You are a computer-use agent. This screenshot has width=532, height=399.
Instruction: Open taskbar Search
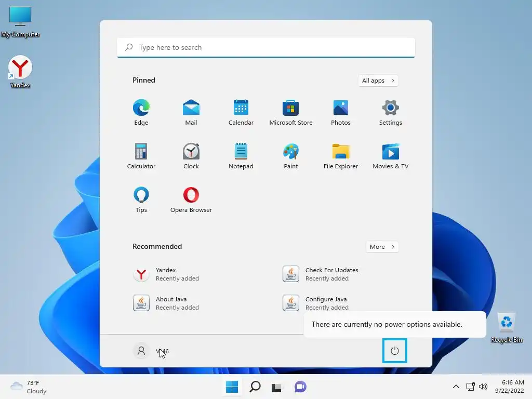pos(255,387)
